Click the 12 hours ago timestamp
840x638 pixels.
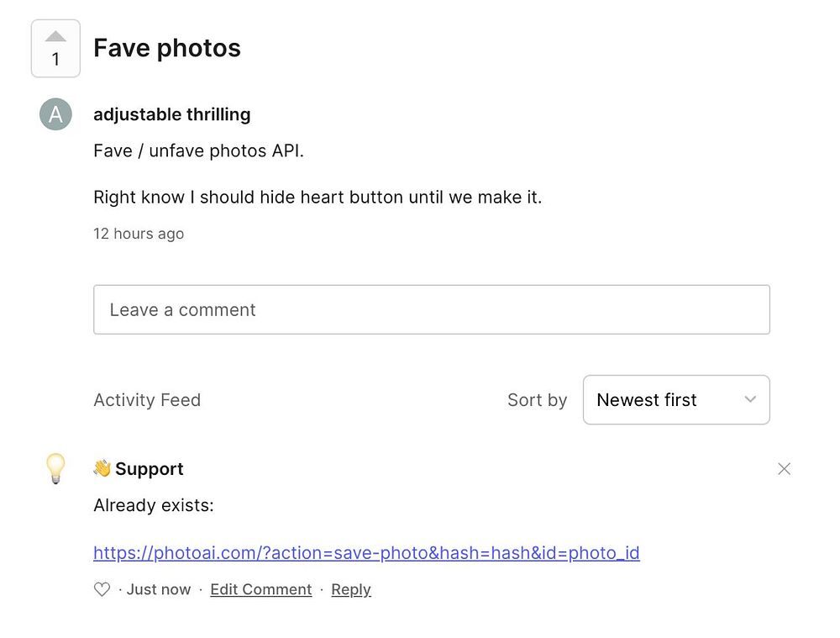[x=139, y=234]
